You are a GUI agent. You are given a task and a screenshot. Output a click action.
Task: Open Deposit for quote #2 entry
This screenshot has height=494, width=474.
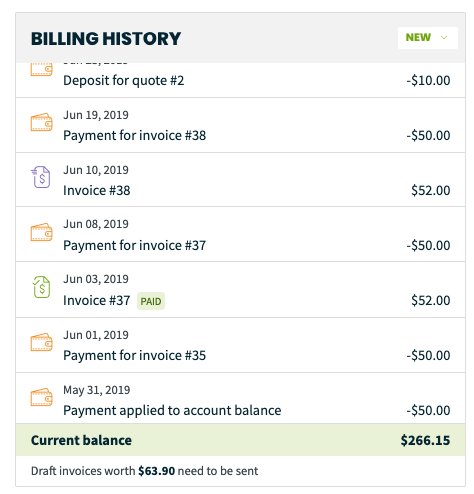pos(240,80)
